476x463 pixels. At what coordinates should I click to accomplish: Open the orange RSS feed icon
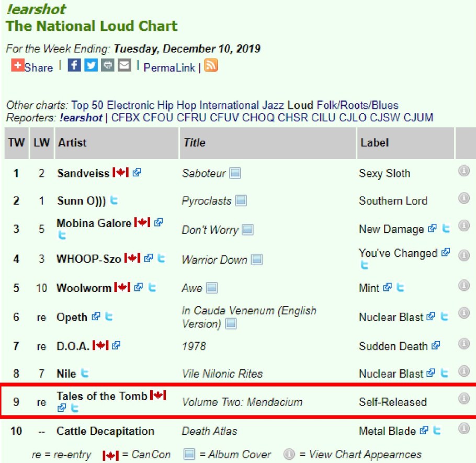coord(211,66)
